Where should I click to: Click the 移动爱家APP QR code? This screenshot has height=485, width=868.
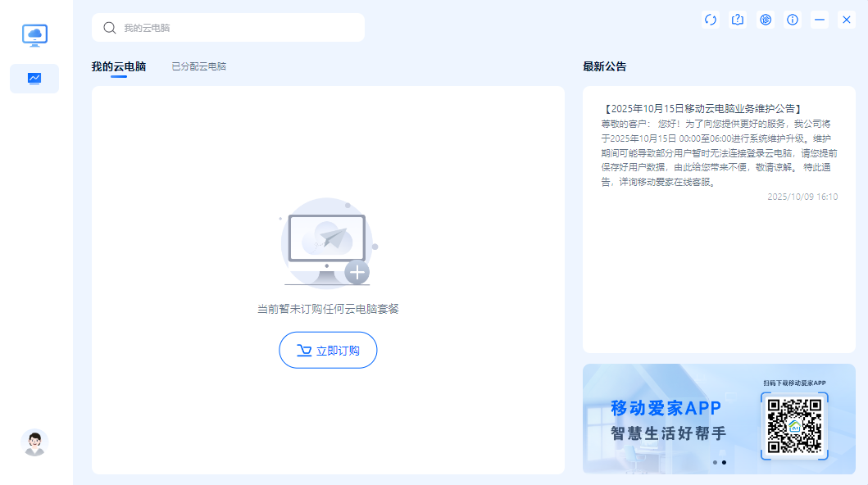794,426
